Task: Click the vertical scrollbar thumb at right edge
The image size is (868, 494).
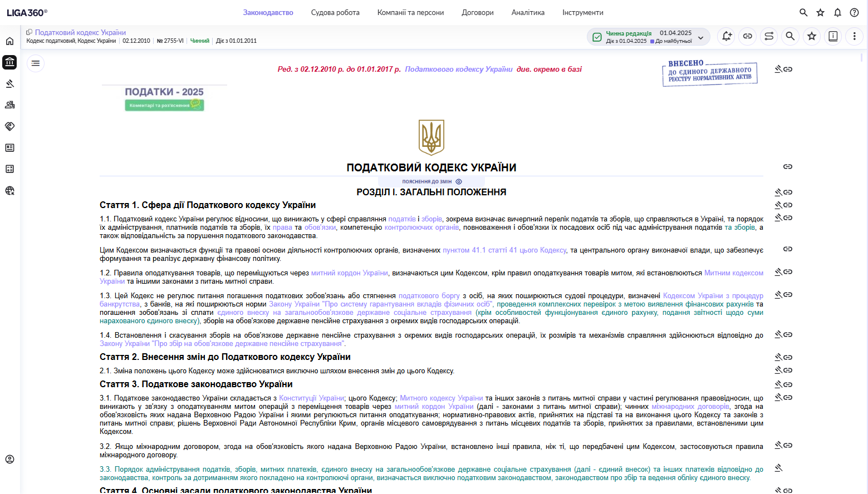Action: pos(861,57)
